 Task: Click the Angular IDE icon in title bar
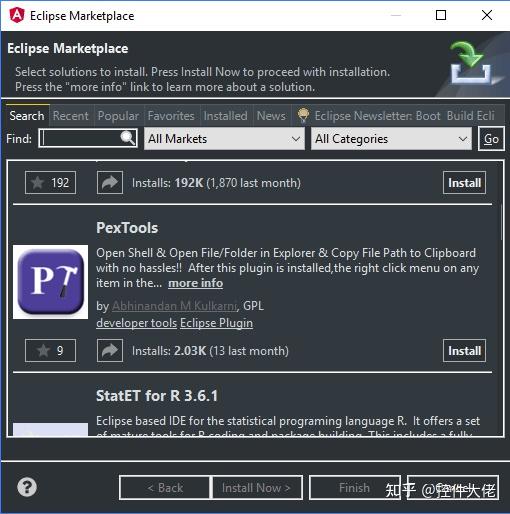(x=17, y=15)
